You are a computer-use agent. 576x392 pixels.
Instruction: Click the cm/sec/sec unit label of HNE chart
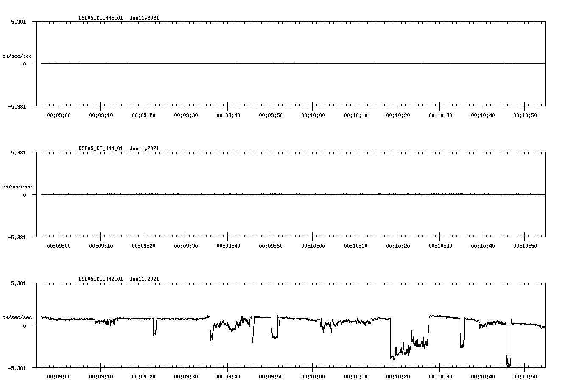(x=17, y=56)
